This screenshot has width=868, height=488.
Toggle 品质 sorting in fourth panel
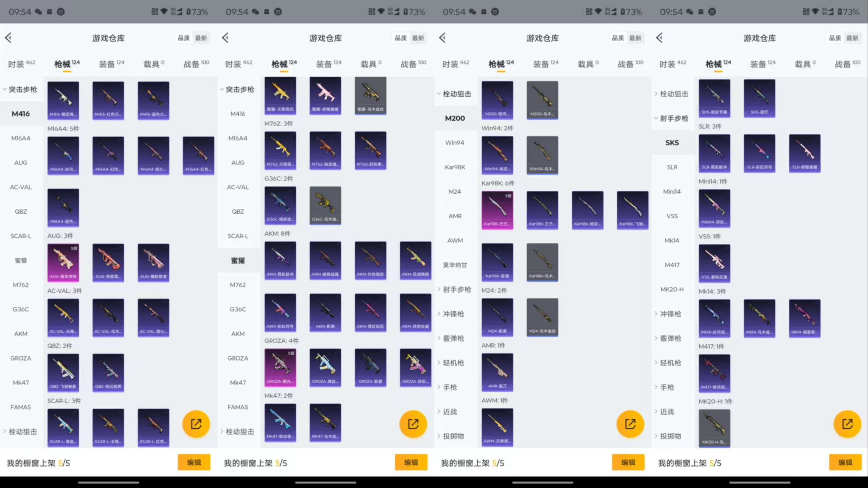[x=834, y=38]
